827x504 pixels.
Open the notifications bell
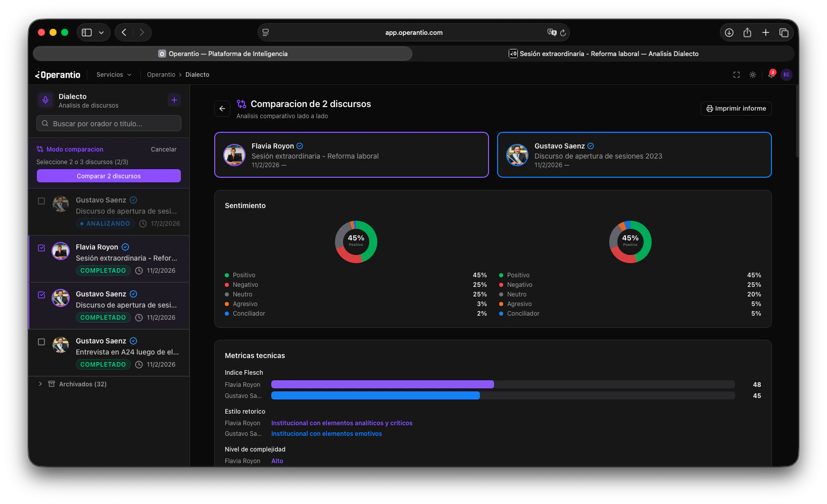[771, 75]
